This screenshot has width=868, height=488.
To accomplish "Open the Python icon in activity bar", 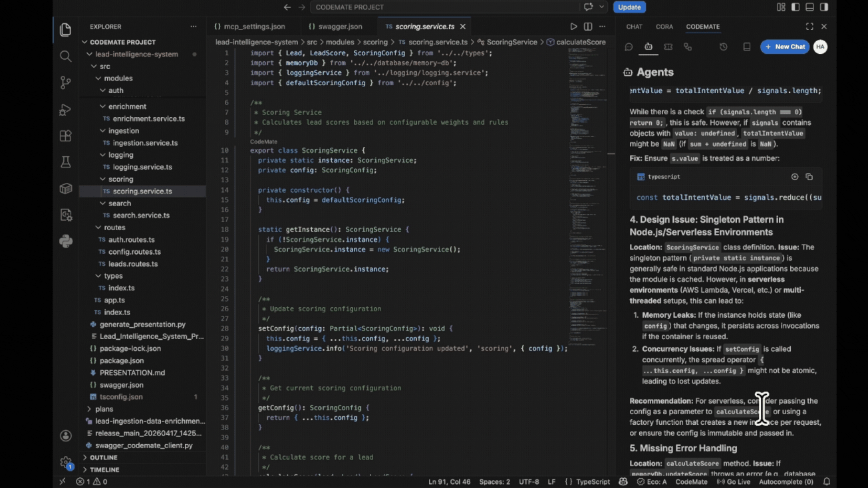I will tap(65, 241).
